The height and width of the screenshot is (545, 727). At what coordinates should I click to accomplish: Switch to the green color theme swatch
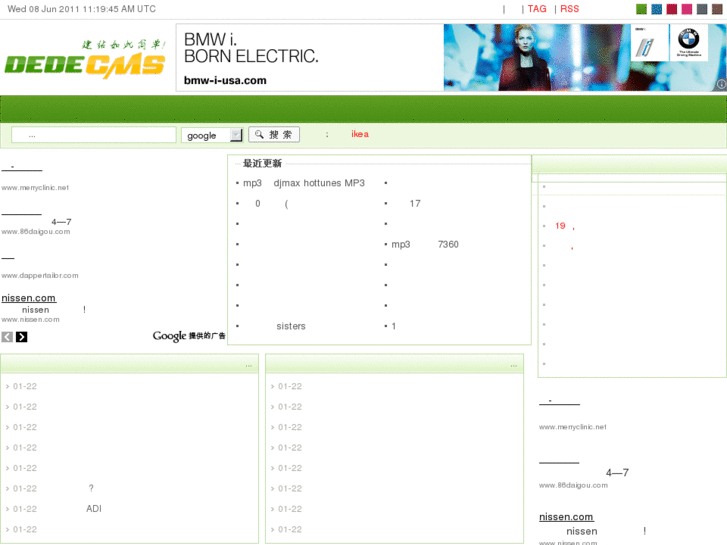tap(641, 9)
